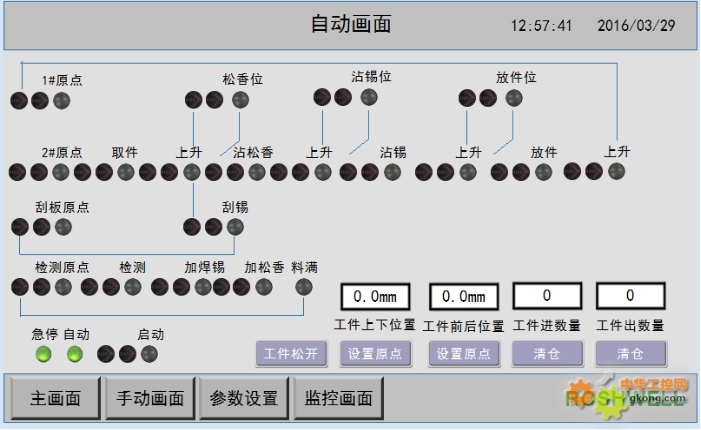The height and width of the screenshot is (430, 701).
Task: Click the 自动画面 title text
Action: 351,24
